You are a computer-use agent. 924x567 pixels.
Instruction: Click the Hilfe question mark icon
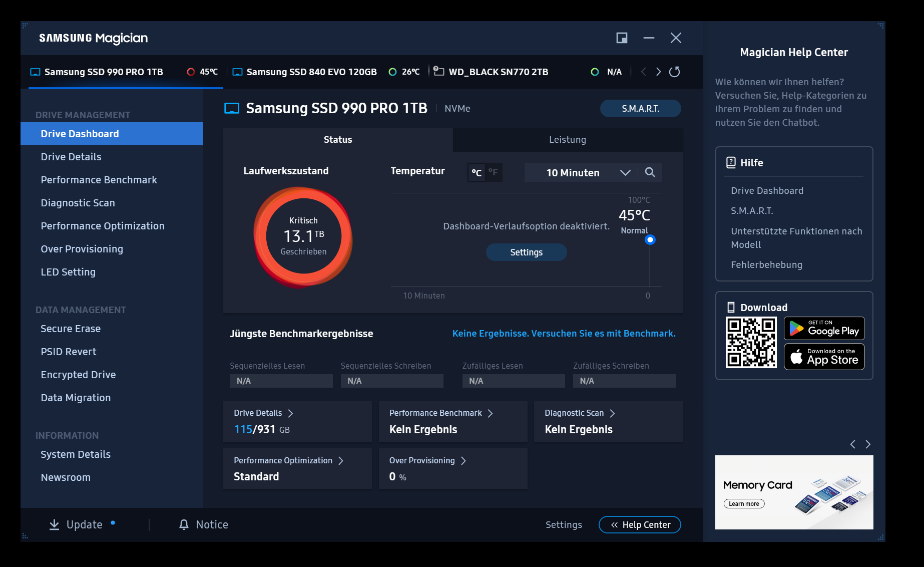(731, 162)
